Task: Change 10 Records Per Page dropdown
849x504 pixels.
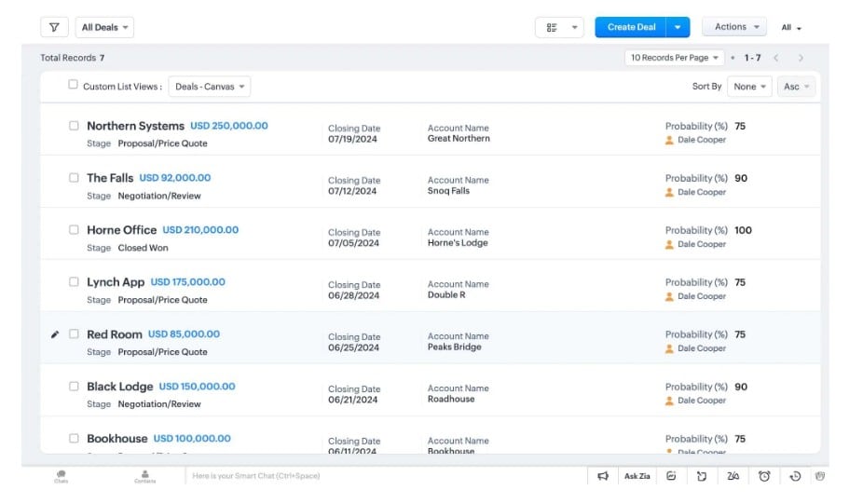Action: pos(674,58)
